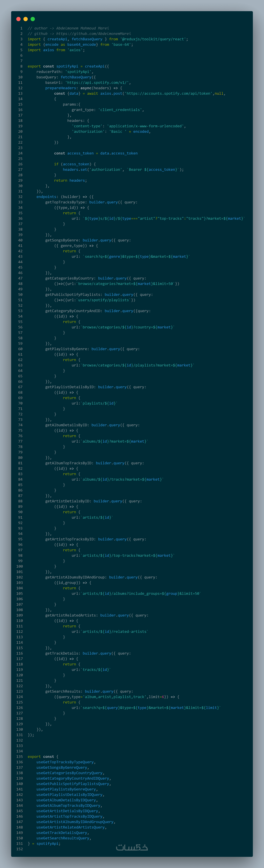The width and height of the screenshot is (264, 868).
Task: Click the useGetAlbumDetailsByIDQuery export
Action: (x=66, y=801)
